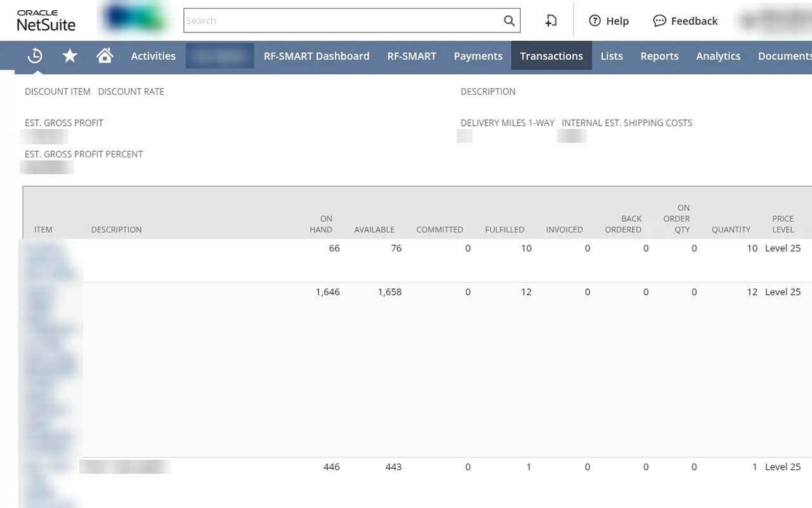
Task: Open the Shortcuts star icon
Action: point(70,56)
